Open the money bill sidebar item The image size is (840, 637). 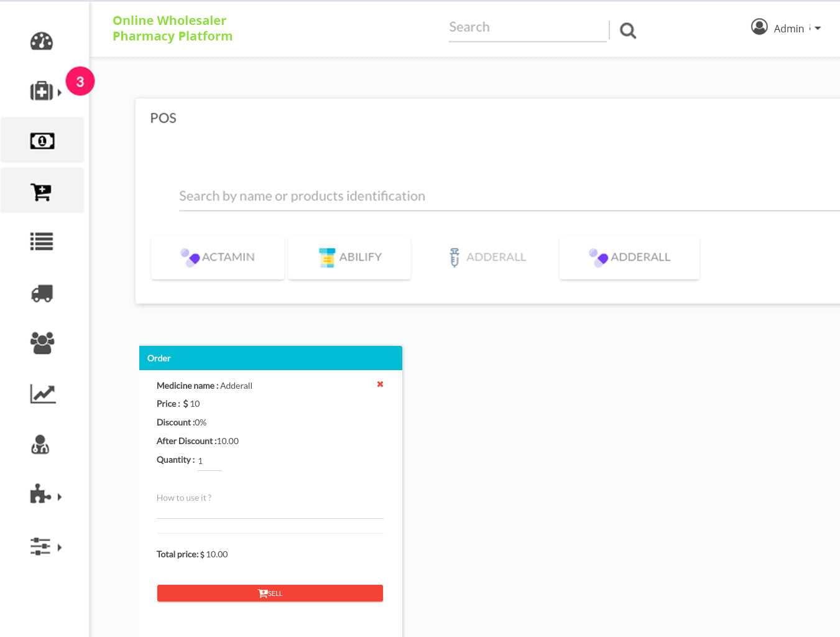click(x=42, y=141)
